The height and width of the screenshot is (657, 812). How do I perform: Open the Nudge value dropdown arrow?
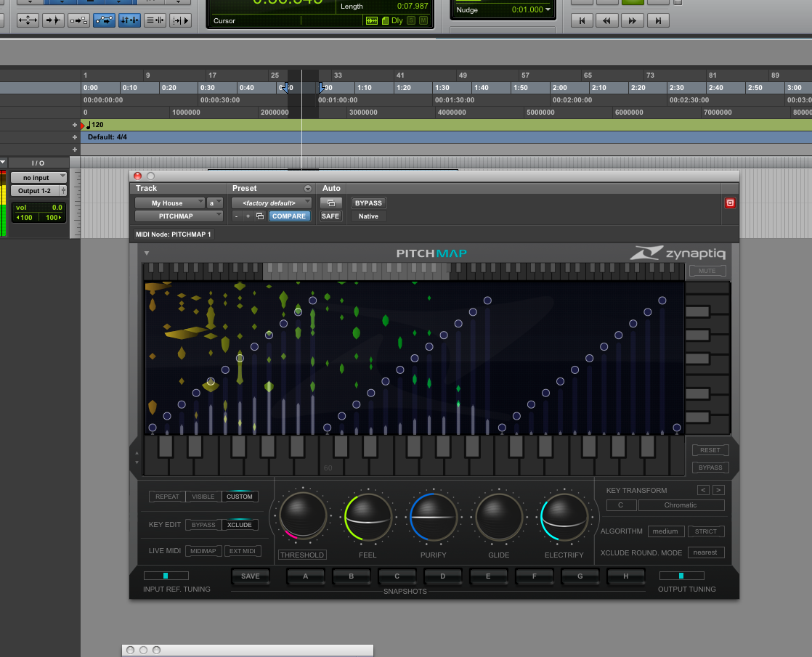click(x=548, y=9)
